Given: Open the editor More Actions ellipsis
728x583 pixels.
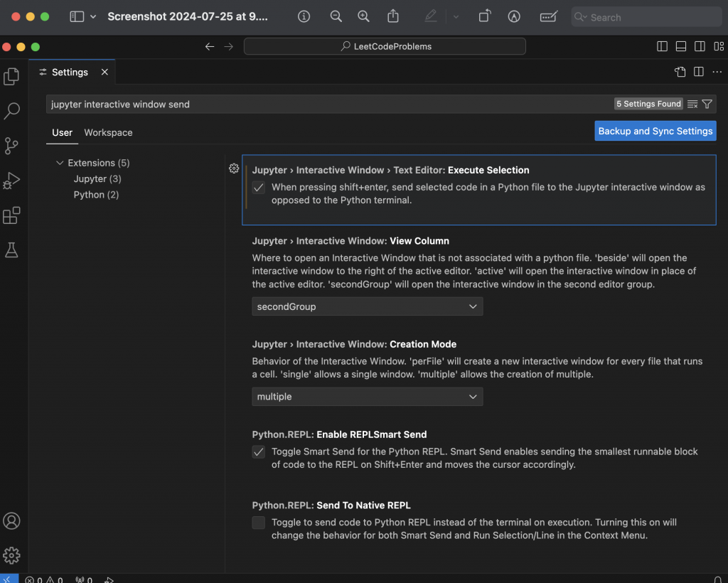Looking at the screenshot, I should pyautogui.click(x=717, y=72).
